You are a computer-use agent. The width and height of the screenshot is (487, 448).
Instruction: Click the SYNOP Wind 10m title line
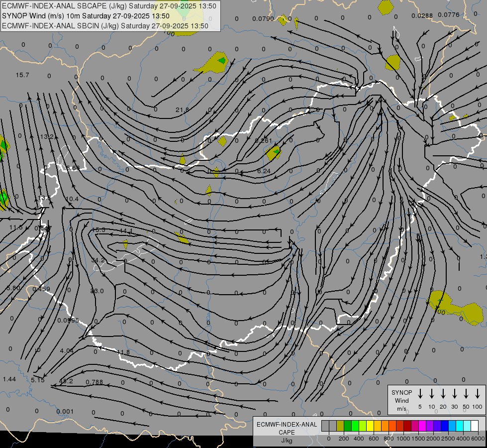pyautogui.click(x=86, y=16)
